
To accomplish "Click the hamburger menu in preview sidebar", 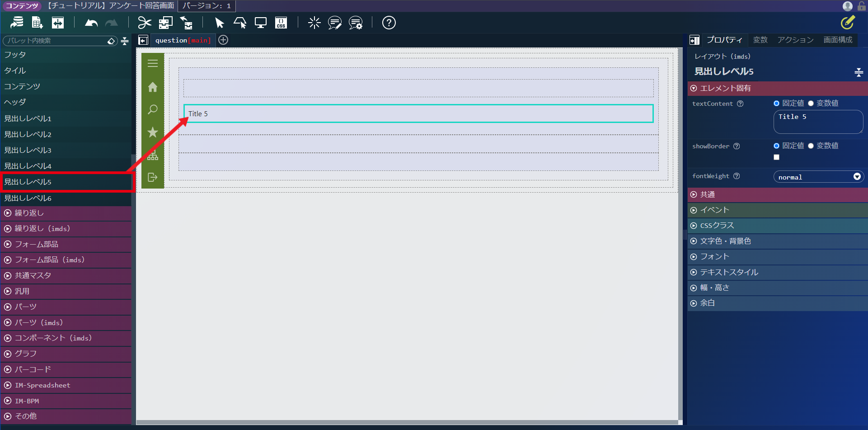I will pos(153,63).
